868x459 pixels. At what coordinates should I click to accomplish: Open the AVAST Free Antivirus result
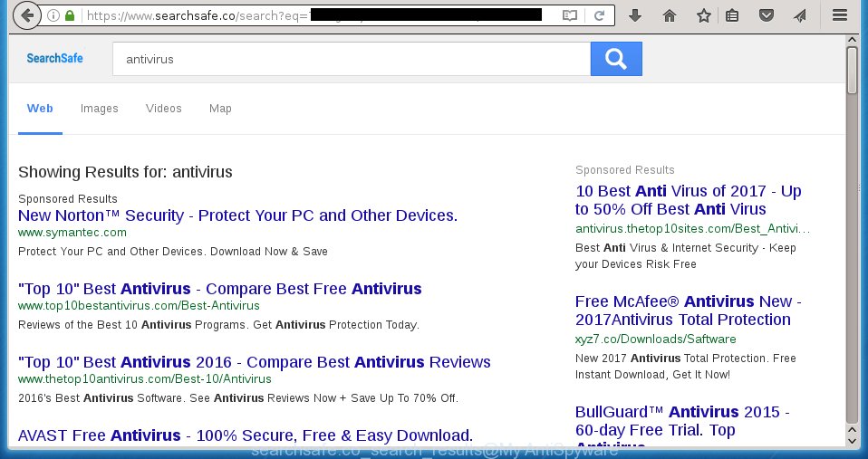(246, 435)
